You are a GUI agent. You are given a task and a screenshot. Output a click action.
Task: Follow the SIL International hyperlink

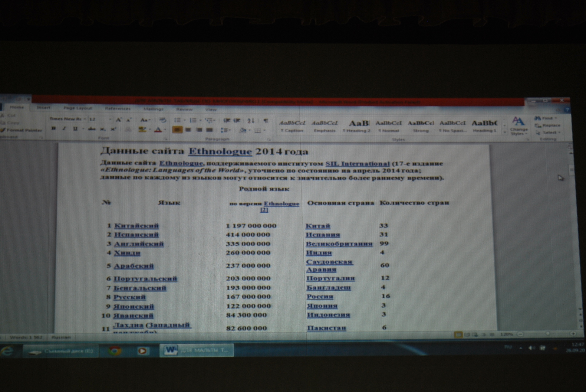[357, 164]
